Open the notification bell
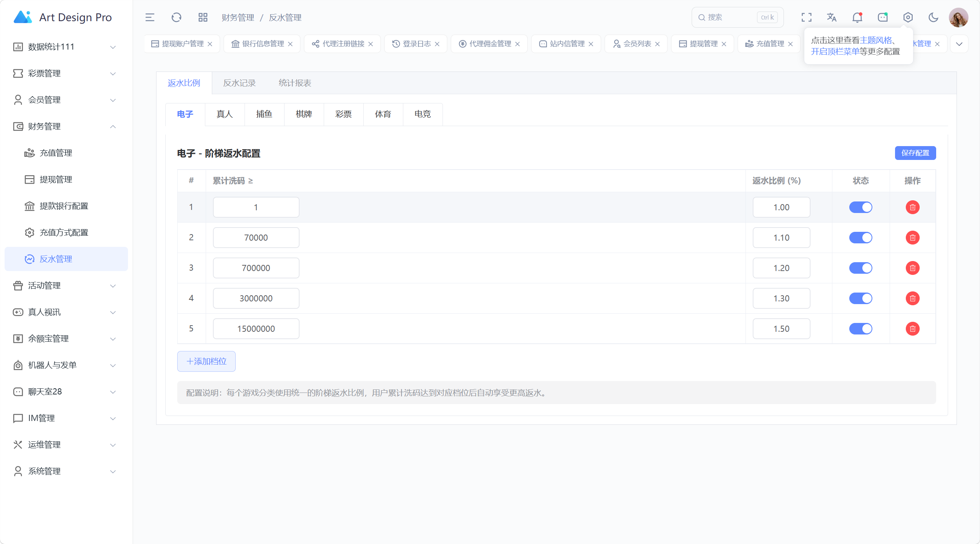Screen dimensions: 980x544 click(857, 17)
